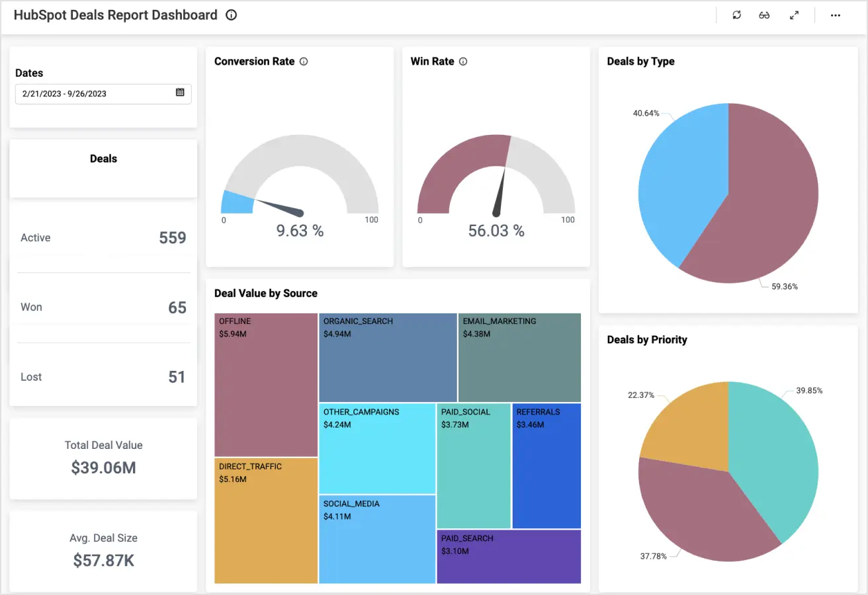Open the calendar icon in the Dates picker
Image resolution: width=868 pixels, height=595 pixels.
point(180,93)
